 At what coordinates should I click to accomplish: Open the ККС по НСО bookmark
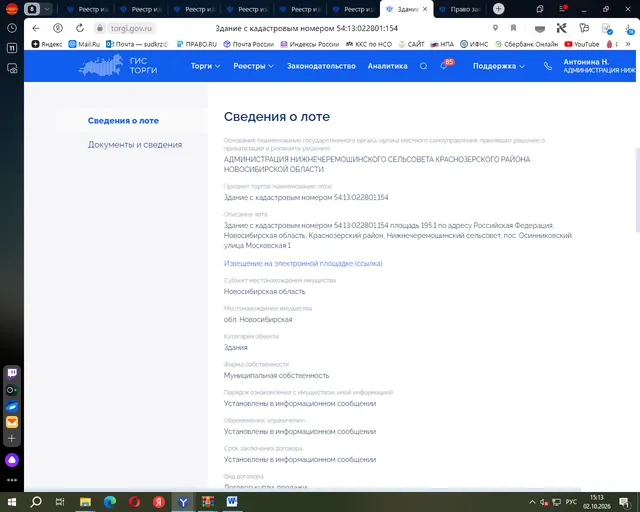coord(369,44)
